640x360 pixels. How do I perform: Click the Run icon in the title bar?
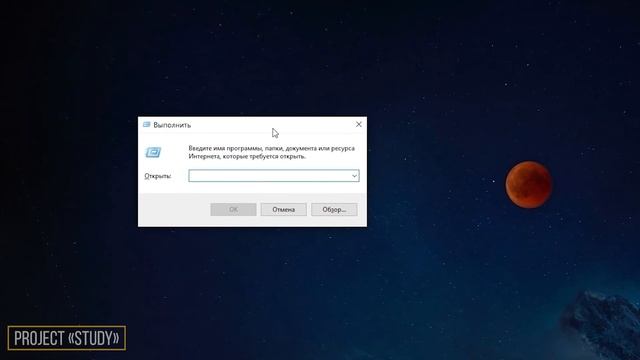point(147,124)
